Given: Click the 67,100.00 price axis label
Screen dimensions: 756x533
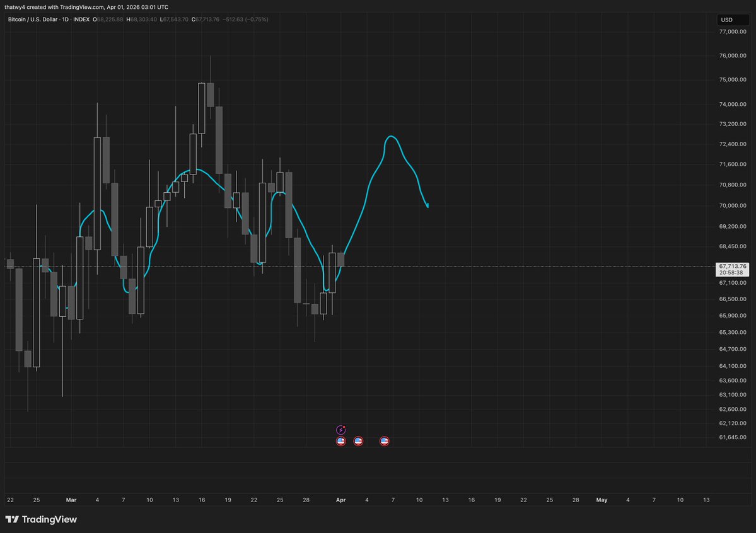Looking at the screenshot, I should pos(733,283).
